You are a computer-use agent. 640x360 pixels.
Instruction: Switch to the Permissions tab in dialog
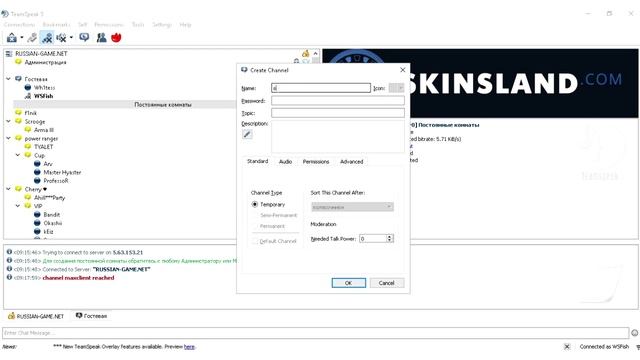(x=316, y=162)
